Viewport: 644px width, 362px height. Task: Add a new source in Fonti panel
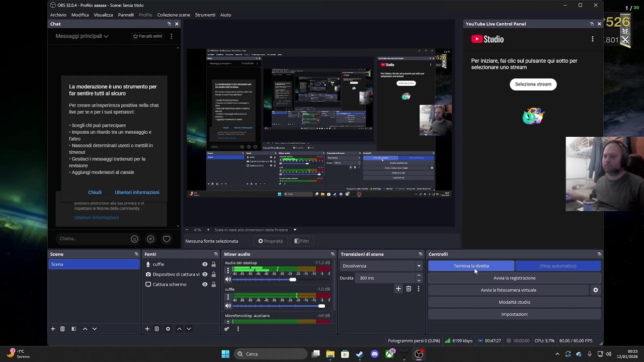(x=147, y=329)
